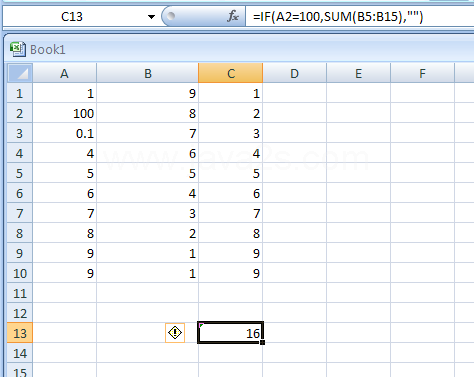Image resolution: width=474 pixels, height=377 pixels.
Task: Select row 4 header
Action: click(20, 153)
